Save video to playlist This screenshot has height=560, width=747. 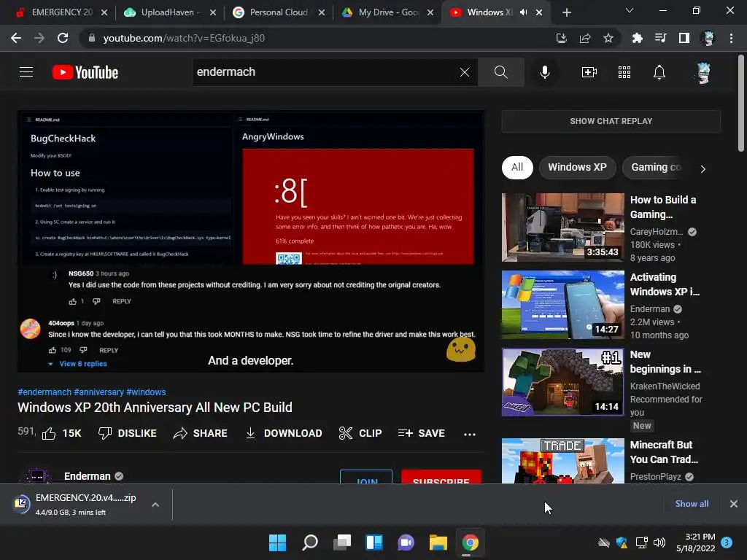[422, 433]
